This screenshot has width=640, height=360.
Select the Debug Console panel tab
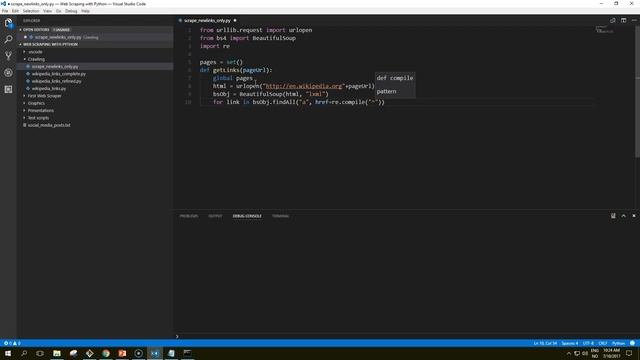pos(247,216)
